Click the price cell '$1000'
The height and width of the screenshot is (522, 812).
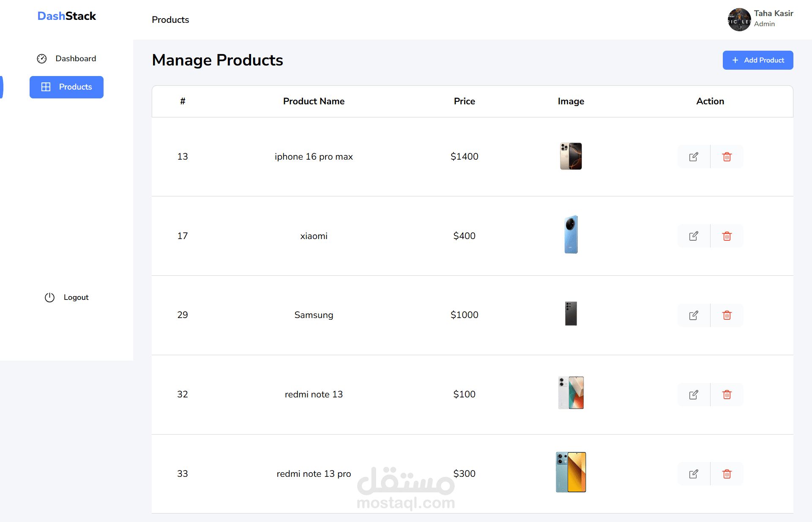point(465,315)
